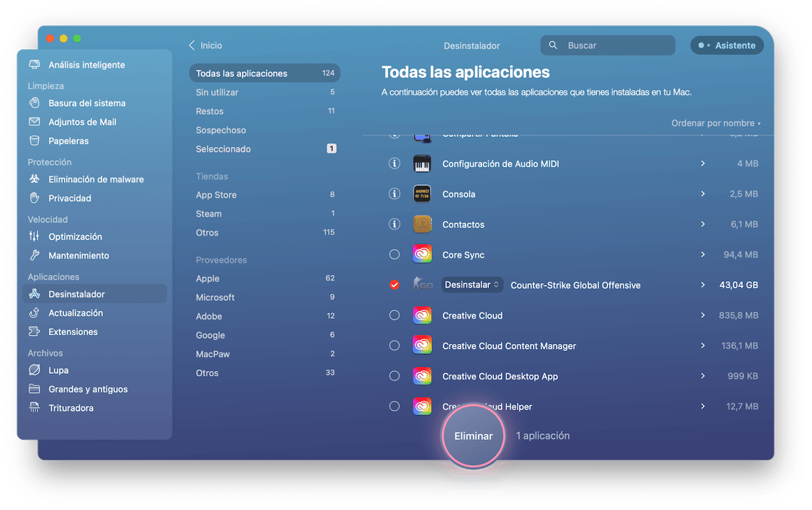Viewport: 812px width, 510px height.
Task: Click the Creative Cloud Desktop App icon
Action: coord(422,376)
